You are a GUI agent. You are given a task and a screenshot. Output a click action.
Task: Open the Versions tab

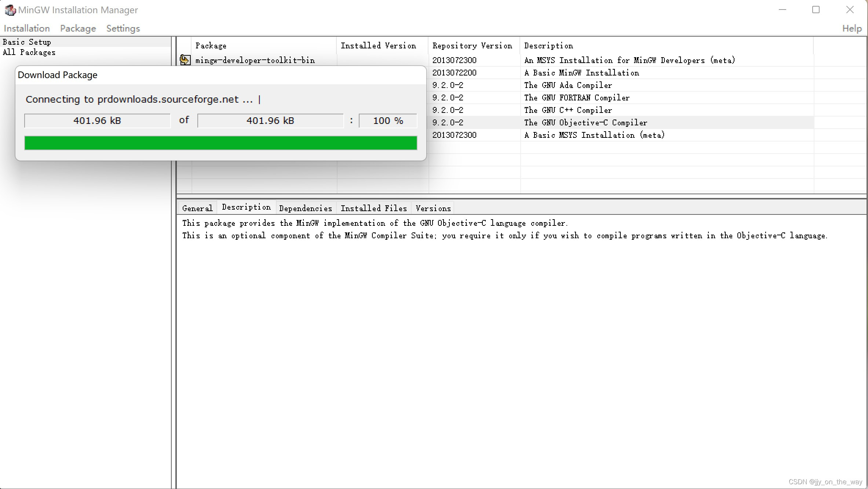pyautogui.click(x=433, y=208)
